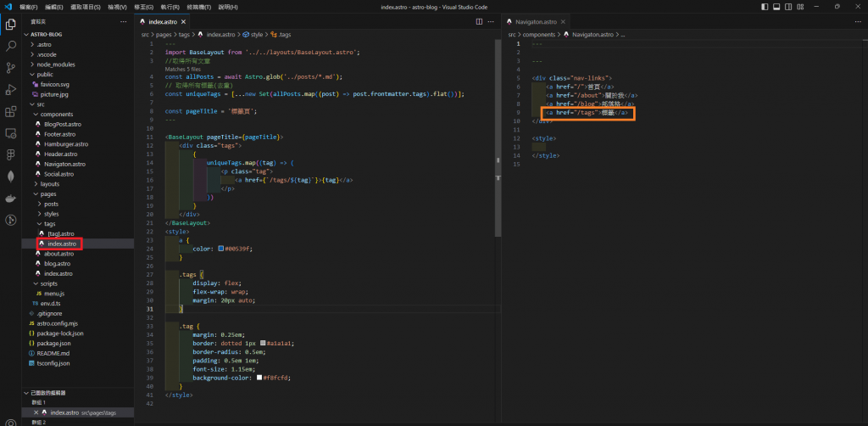Open the MongoDB leaf icon view
This screenshot has height=426, width=868.
click(x=10, y=177)
